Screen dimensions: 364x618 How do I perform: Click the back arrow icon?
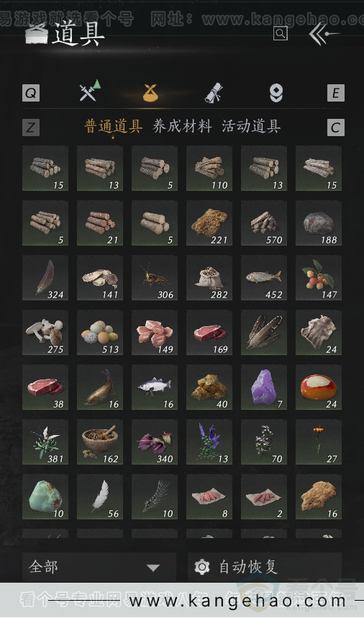click(324, 35)
